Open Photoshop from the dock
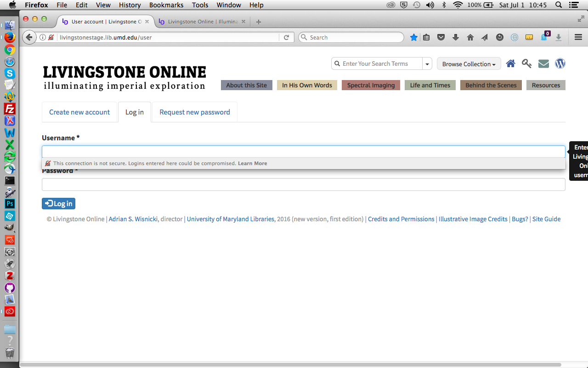The image size is (588, 368). pos(10,204)
